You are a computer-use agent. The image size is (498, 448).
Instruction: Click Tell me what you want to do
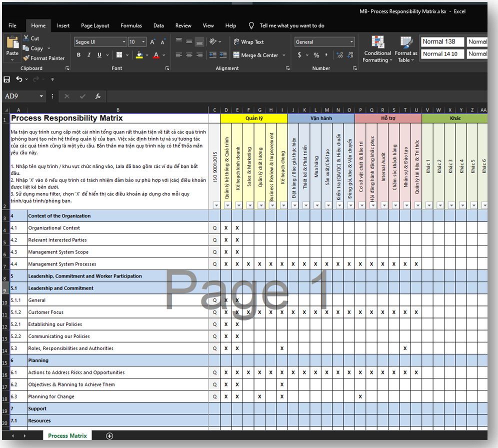[292, 25]
